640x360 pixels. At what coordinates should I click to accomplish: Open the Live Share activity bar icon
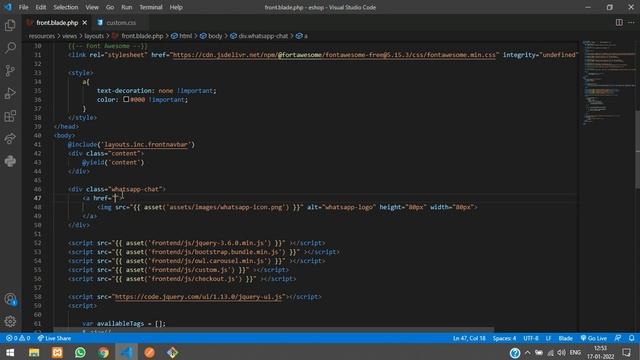tap(10, 139)
